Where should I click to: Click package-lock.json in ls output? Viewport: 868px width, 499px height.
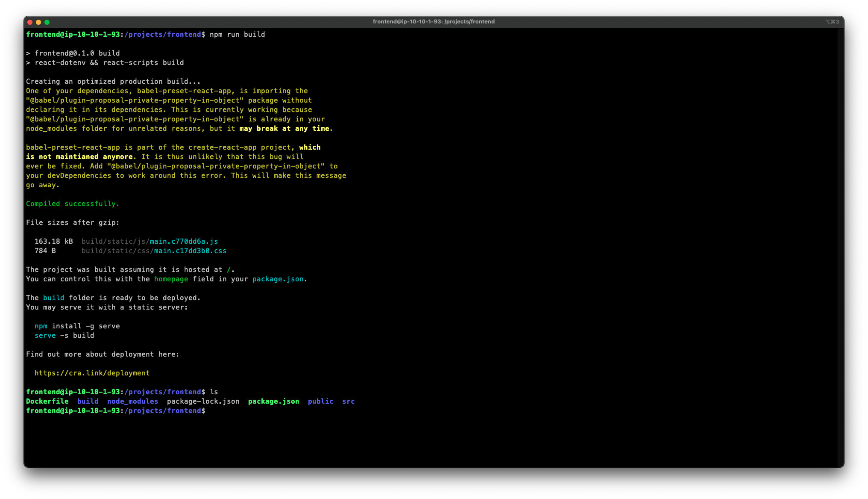203,402
